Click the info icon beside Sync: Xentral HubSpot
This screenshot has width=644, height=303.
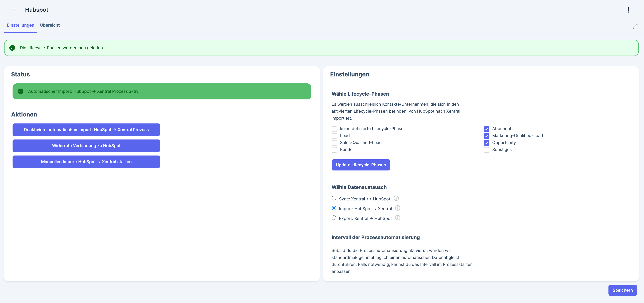pos(396,198)
